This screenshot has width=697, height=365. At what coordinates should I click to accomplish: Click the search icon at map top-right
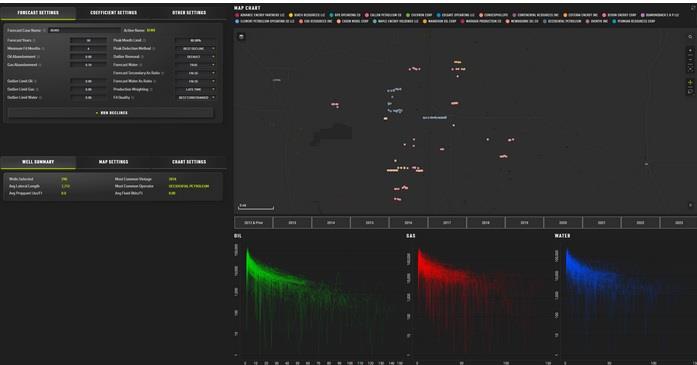point(690,36)
